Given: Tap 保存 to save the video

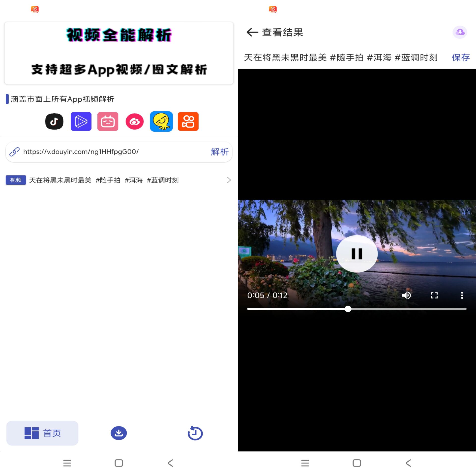Looking at the screenshot, I should coord(460,58).
